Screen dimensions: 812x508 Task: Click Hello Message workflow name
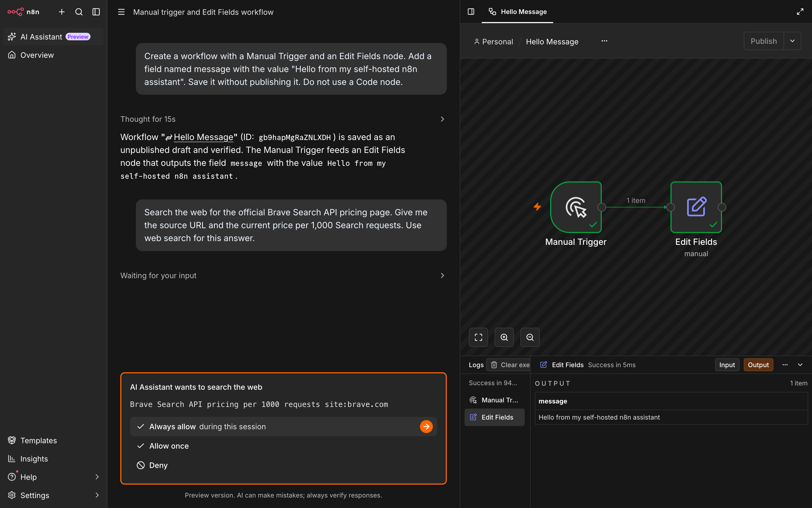click(552, 42)
